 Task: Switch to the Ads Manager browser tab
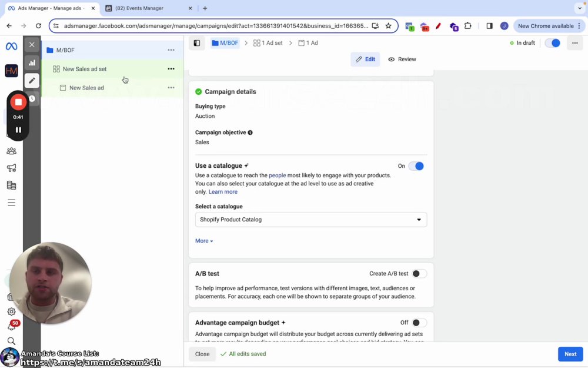click(x=52, y=8)
